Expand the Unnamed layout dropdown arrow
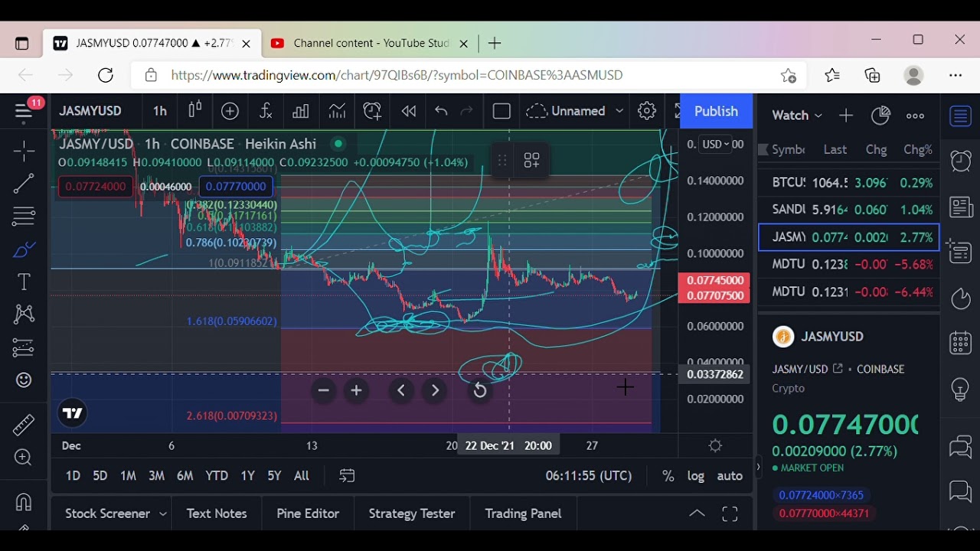This screenshot has height=551, width=980. coord(619,112)
